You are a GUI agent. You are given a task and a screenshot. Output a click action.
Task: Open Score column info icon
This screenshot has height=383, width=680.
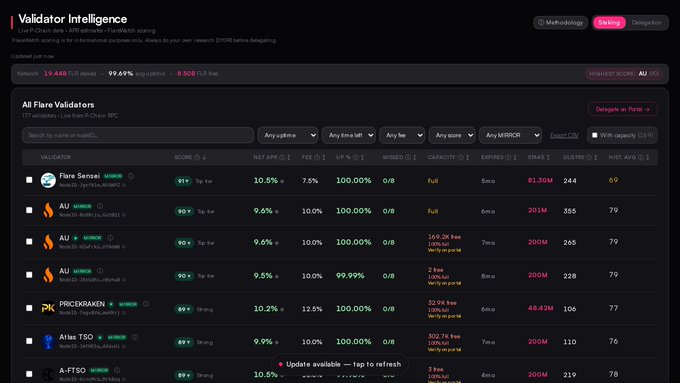(x=197, y=157)
